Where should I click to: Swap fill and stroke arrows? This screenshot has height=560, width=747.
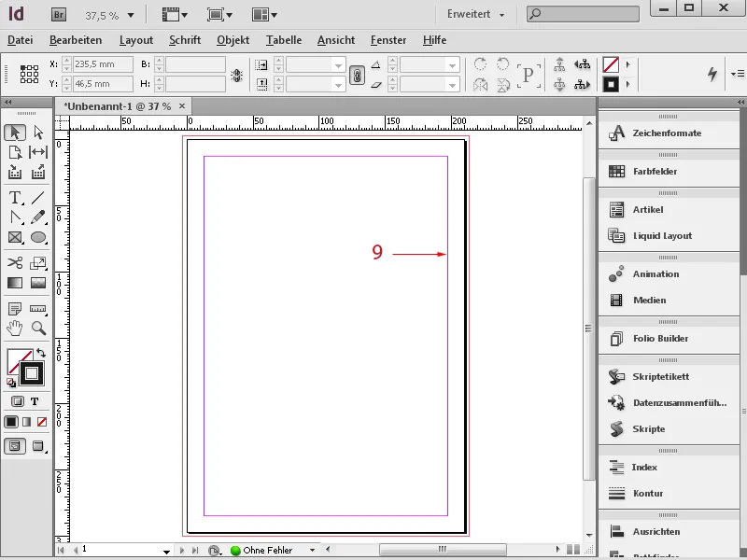click(x=41, y=353)
